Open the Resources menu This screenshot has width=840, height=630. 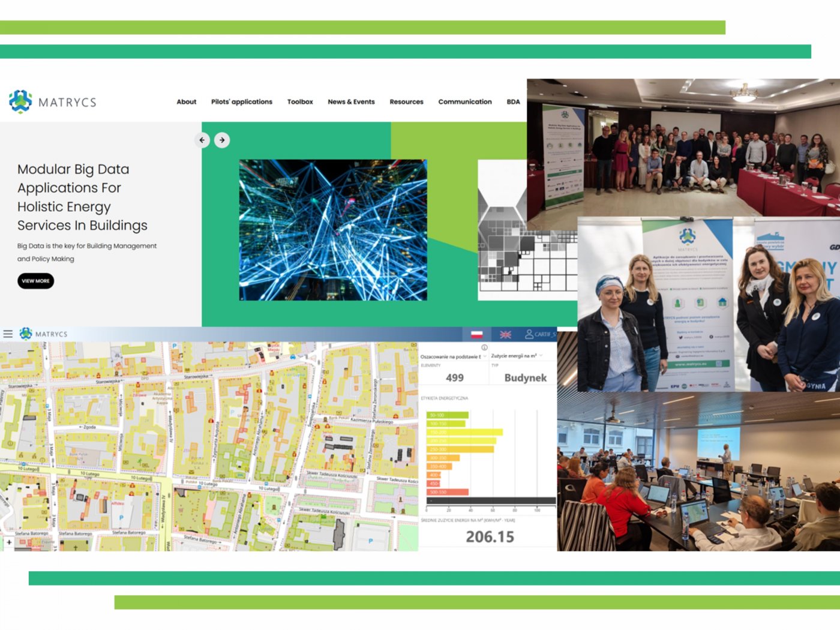point(406,102)
